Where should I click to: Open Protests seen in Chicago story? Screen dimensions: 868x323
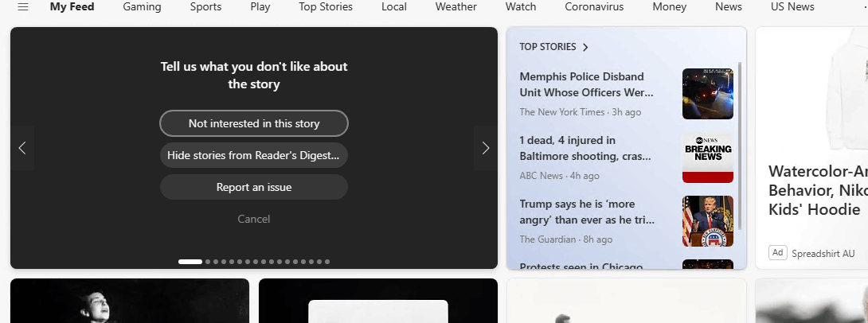click(581, 265)
